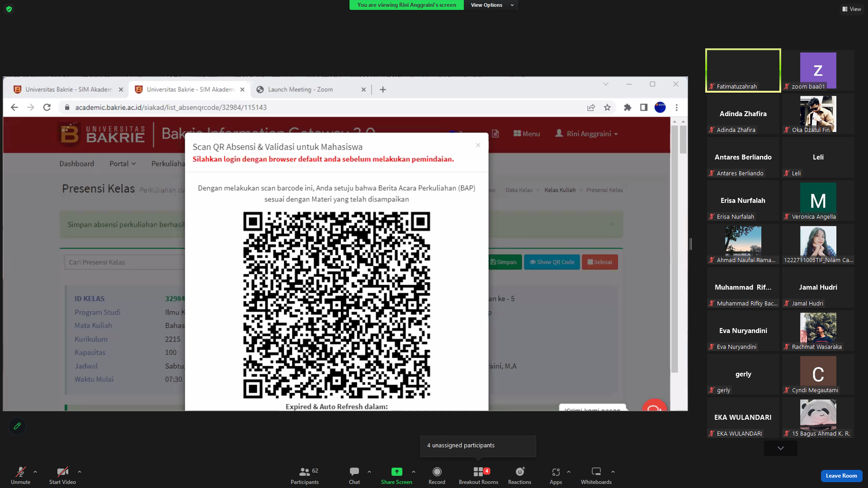
Task: Bookmark this page with the star icon
Action: (607, 108)
